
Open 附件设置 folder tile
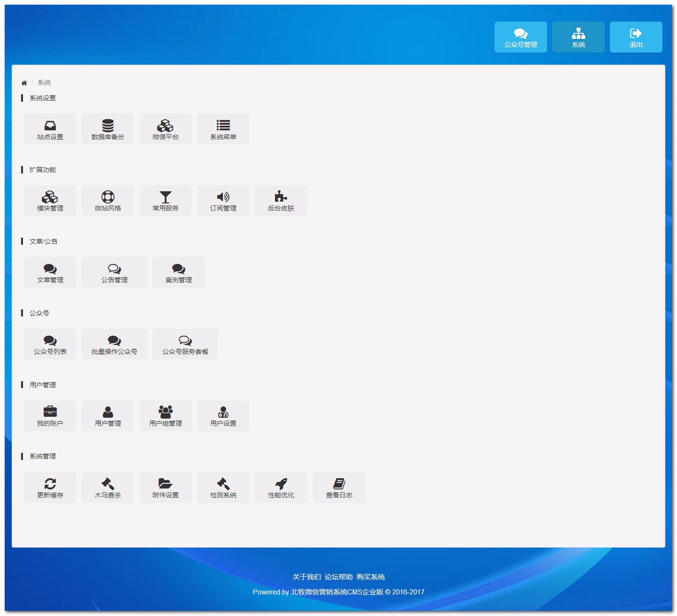tap(166, 488)
